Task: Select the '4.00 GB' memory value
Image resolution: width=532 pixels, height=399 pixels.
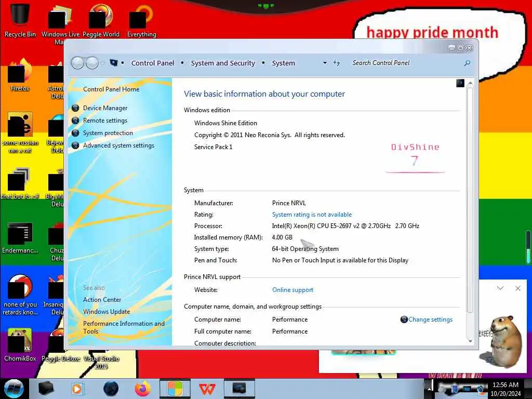Action: click(x=282, y=237)
